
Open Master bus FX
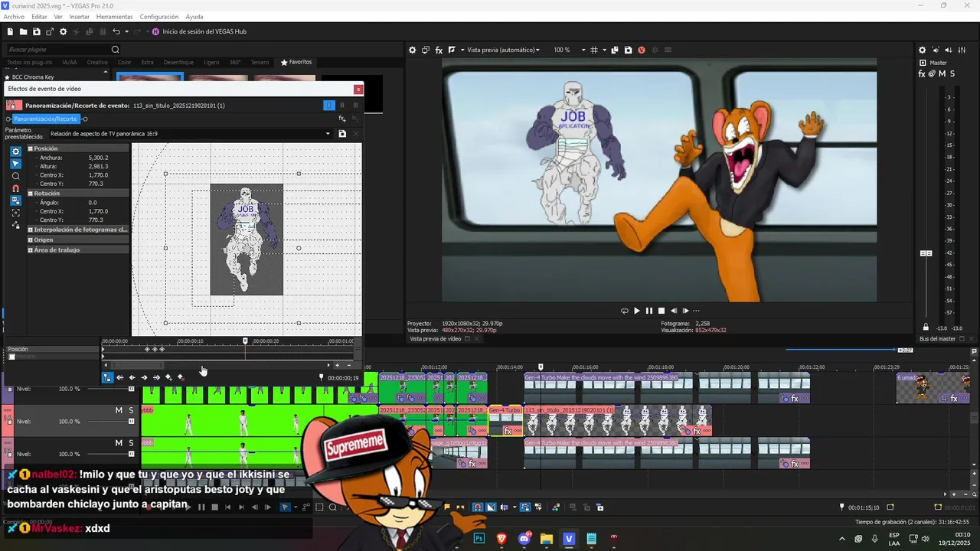point(922,73)
